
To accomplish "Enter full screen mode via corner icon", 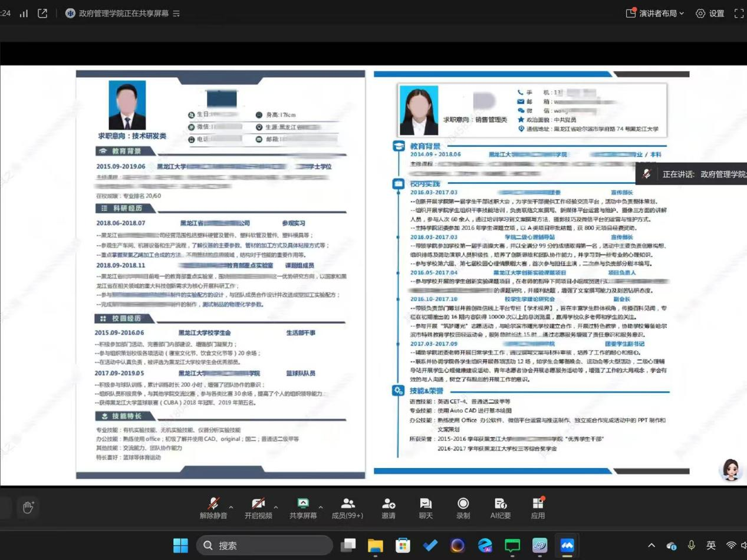I will click(x=739, y=13).
